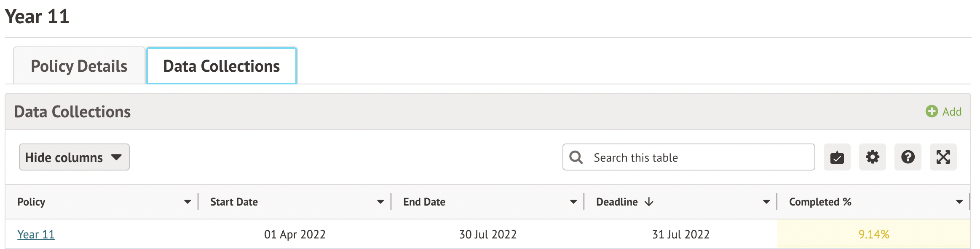Viewport: 980px width, 249px height.
Task: Open the Hide columns dropdown
Action: coord(74,157)
